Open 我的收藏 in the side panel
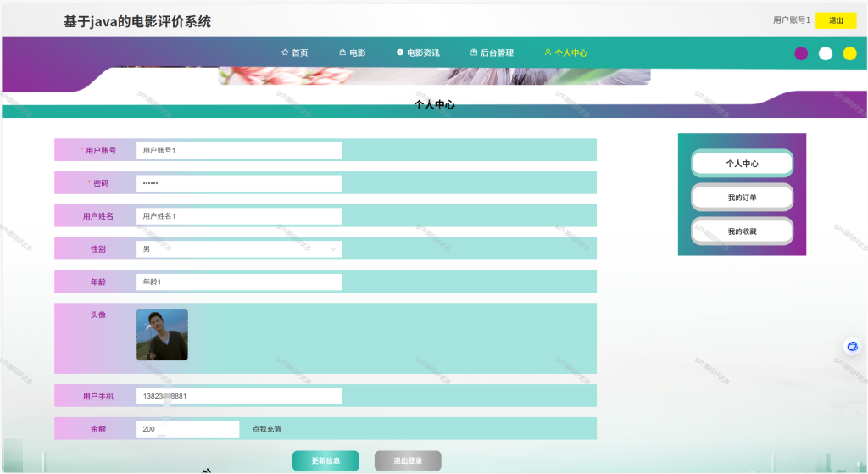Viewport: 868px width, 474px height. coord(743,231)
